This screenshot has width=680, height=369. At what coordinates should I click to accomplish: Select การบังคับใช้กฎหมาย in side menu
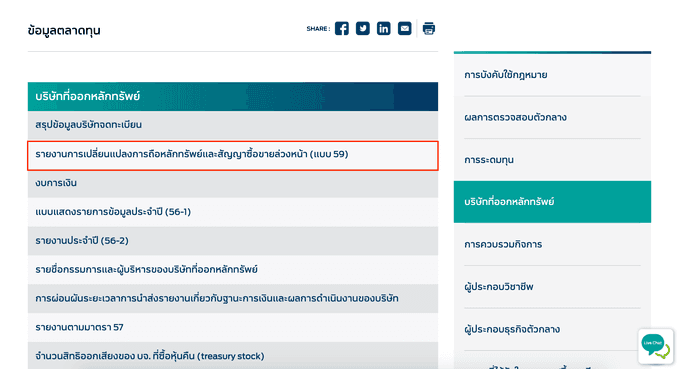pos(552,75)
